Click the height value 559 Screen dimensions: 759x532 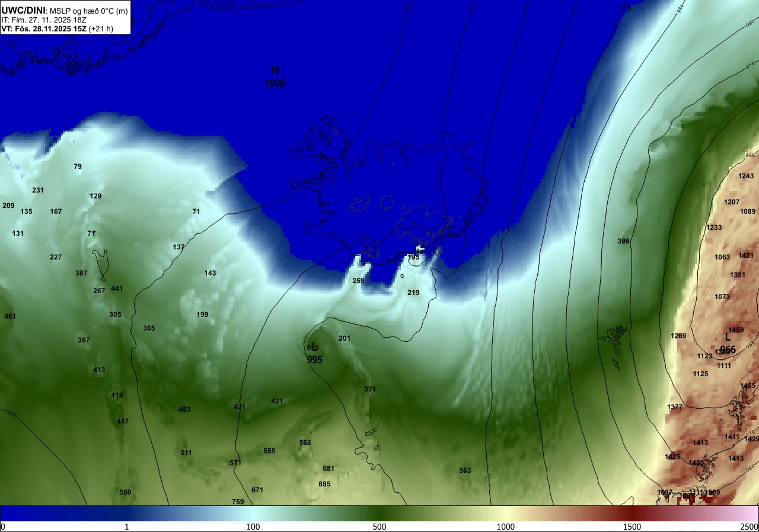(x=125, y=492)
